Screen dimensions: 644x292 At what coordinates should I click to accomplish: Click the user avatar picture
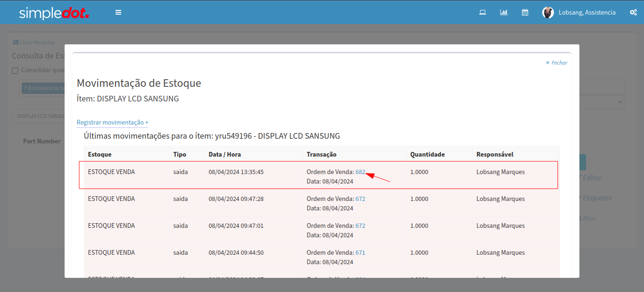click(x=548, y=12)
